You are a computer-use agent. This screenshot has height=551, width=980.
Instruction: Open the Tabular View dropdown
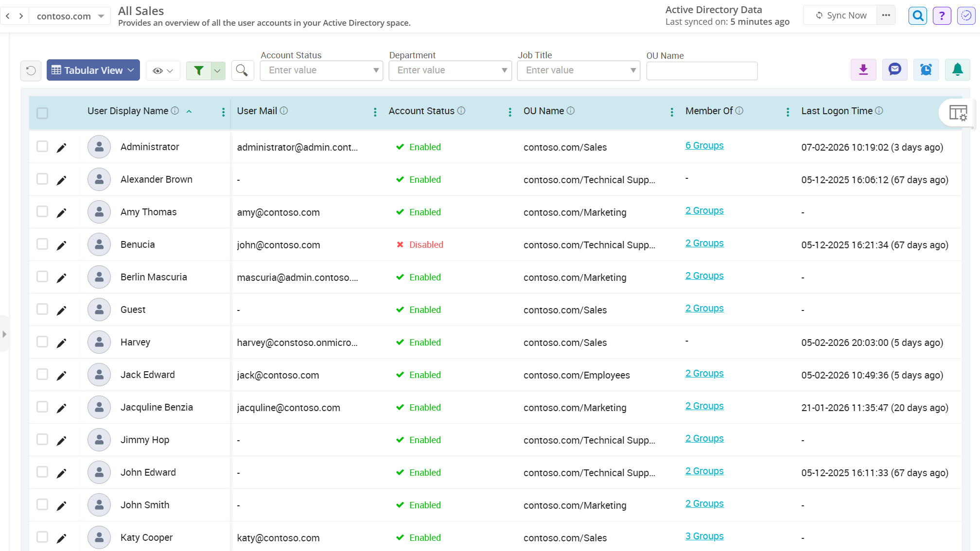pos(93,70)
